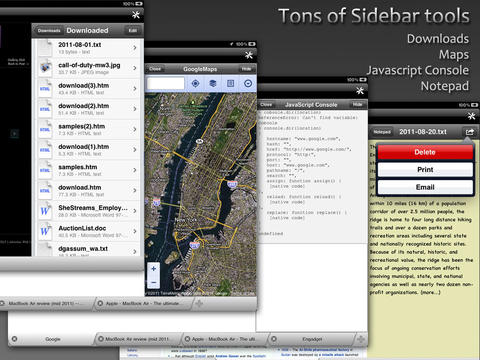
Task: Select Print in the popup menu
Action: pos(425,170)
